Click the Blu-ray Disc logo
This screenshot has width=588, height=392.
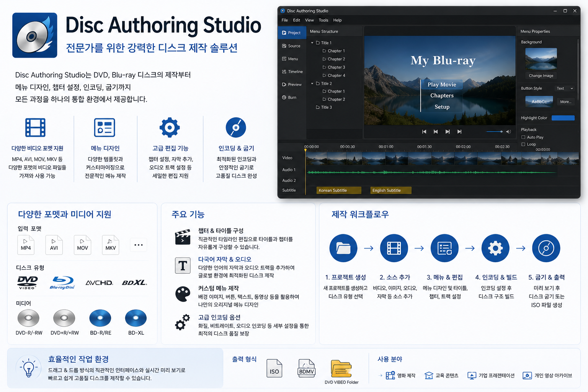point(62,283)
